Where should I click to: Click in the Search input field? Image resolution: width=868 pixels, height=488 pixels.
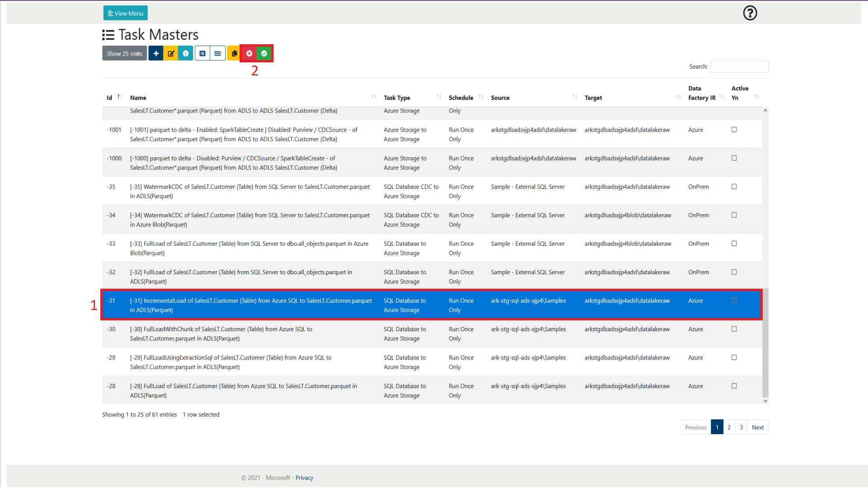click(x=739, y=66)
